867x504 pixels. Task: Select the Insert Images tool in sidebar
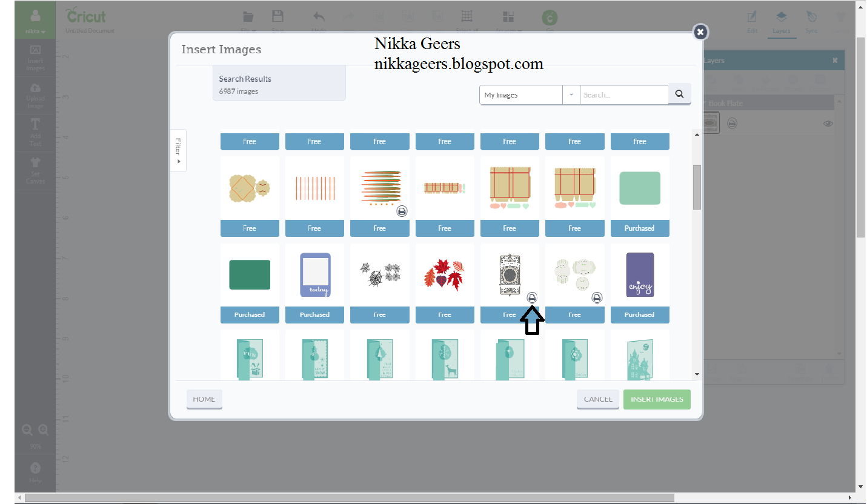tap(35, 59)
